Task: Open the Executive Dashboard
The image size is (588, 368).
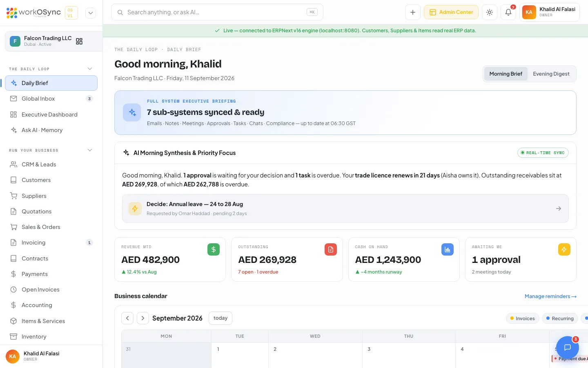Action: pos(51,114)
